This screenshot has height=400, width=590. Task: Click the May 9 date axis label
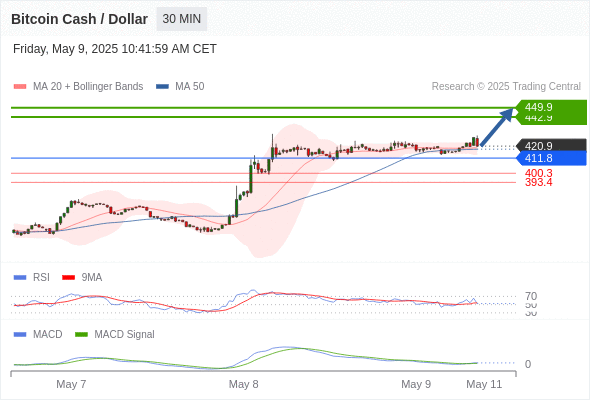click(x=416, y=384)
